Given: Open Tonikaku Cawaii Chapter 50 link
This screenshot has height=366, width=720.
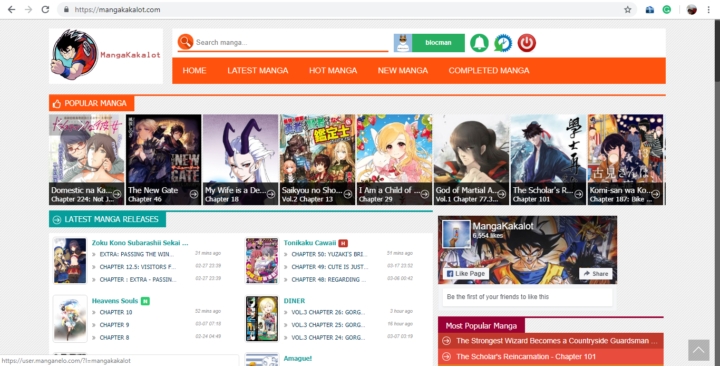Looking at the screenshot, I should (x=329, y=253).
